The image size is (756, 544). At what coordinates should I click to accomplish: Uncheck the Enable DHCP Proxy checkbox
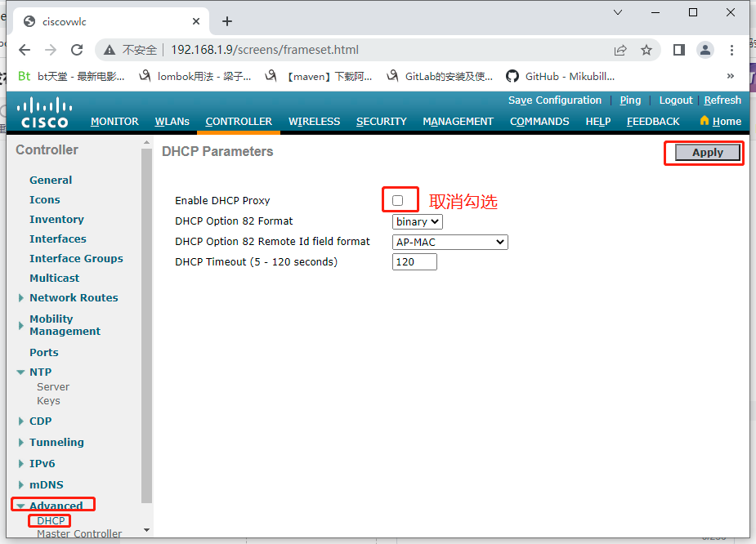tap(399, 199)
